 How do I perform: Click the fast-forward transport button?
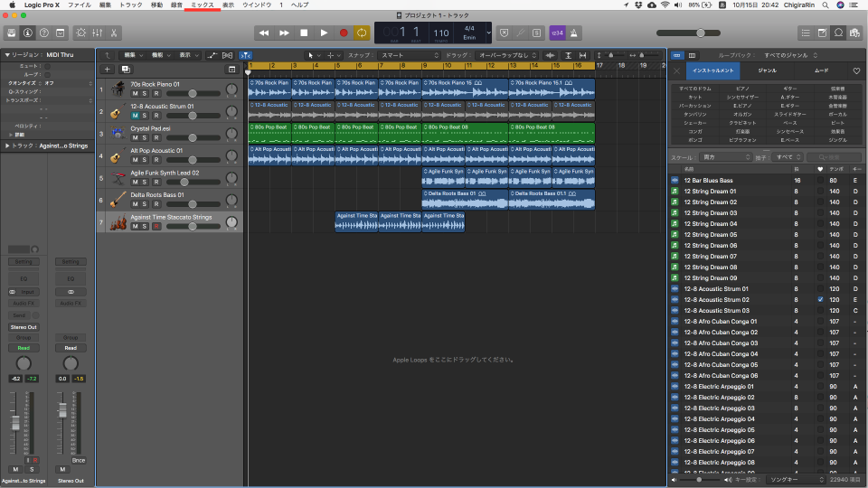pos(284,33)
